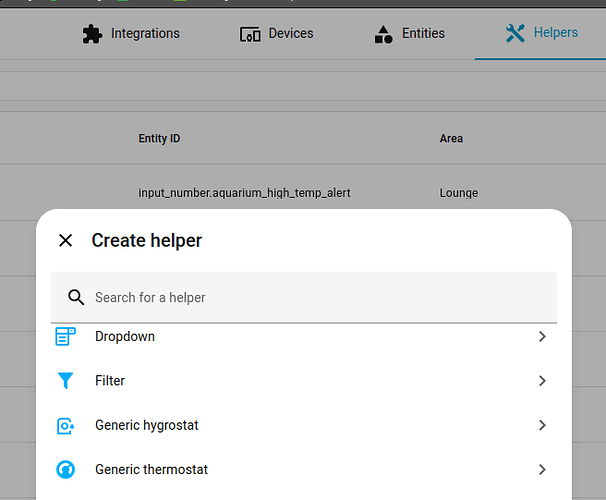This screenshot has width=606, height=500.
Task: Click the Devices icon in the top bar
Action: click(x=250, y=34)
